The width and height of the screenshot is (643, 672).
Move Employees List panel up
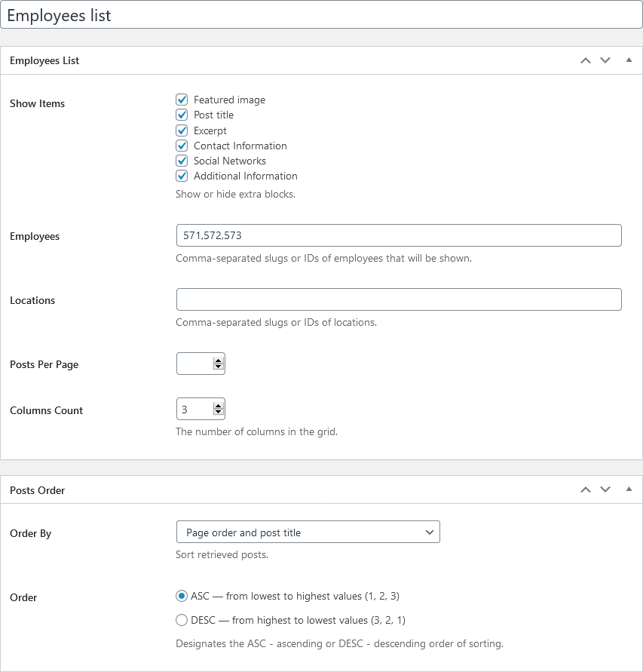(586, 60)
